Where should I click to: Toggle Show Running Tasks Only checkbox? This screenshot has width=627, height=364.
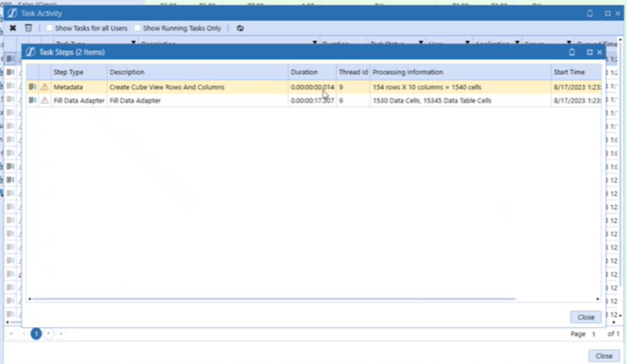click(138, 28)
